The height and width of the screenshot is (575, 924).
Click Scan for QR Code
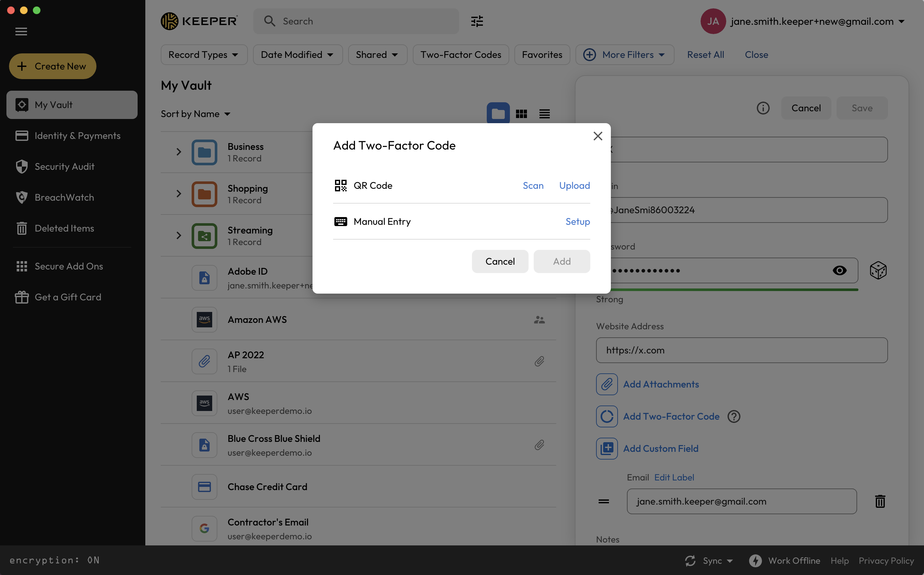(x=533, y=186)
